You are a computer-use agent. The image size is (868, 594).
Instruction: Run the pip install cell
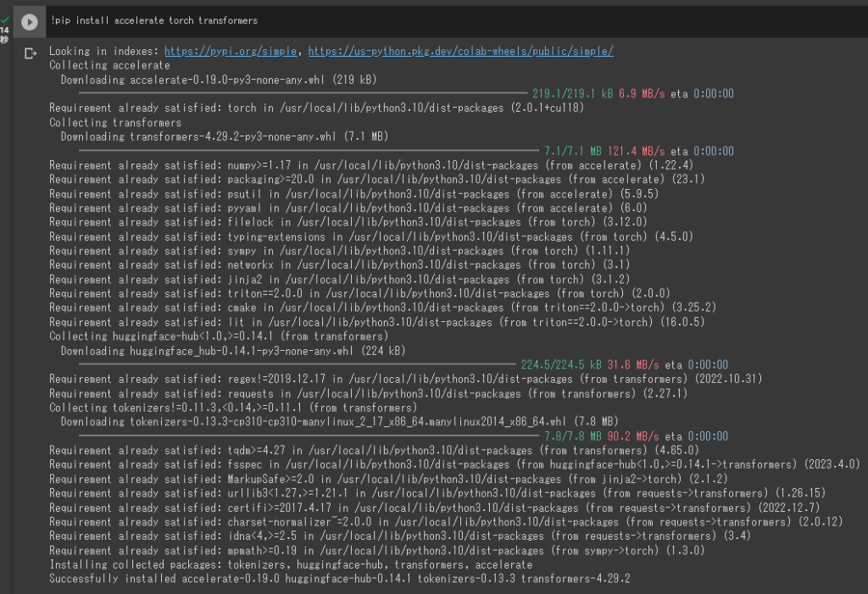pos(30,20)
